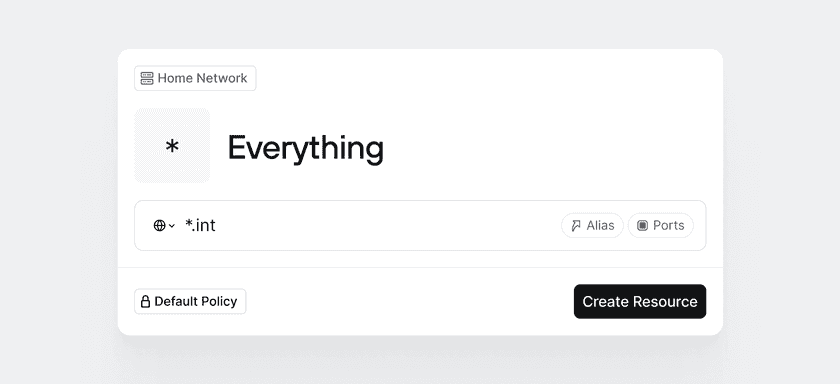The width and height of the screenshot is (840, 384).
Task: Focus the *.int address text
Action: (200, 225)
